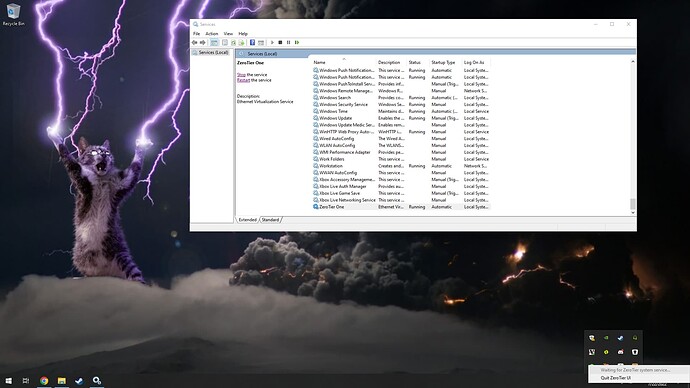The height and width of the screenshot is (388, 690).
Task: Open the NVIDIA tray icon
Action: coord(606,338)
